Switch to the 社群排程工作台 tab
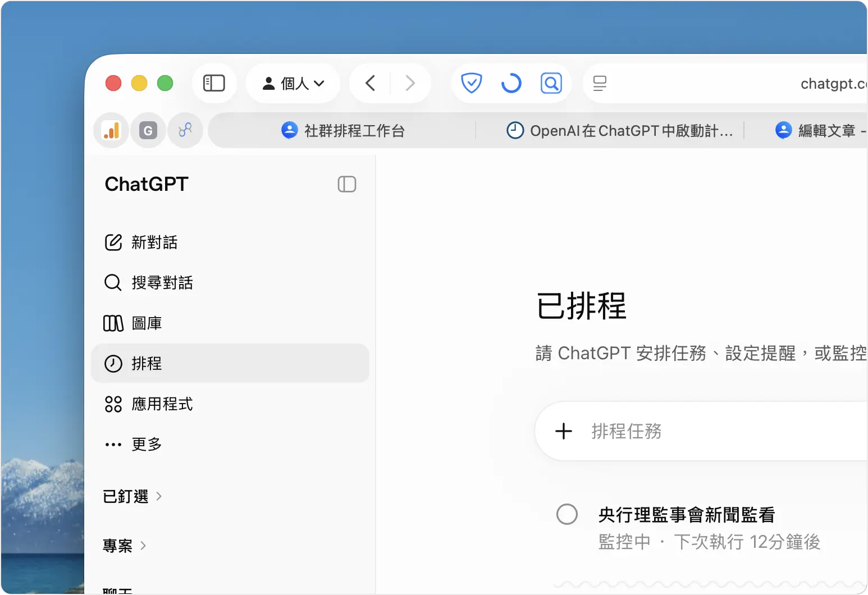The image size is (868, 595). click(342, 130)
